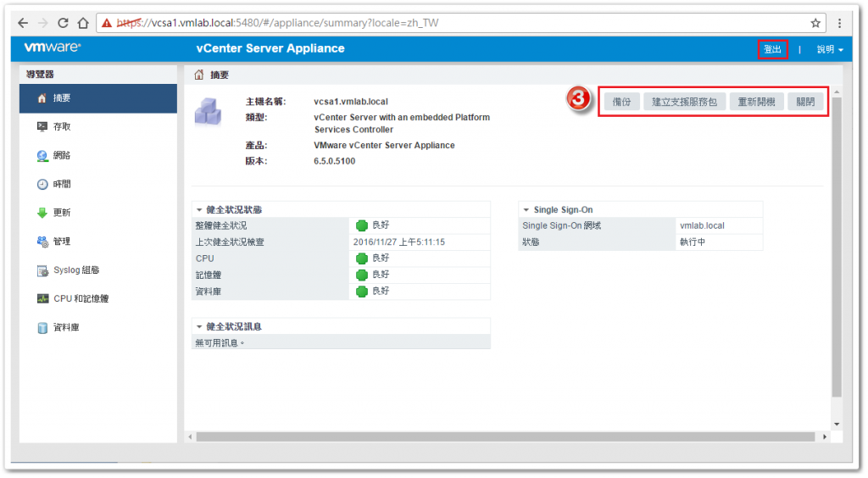Click the 摘要 house icon in navigator
This screenshot has width=868, height=478.
tap(42, 98)
